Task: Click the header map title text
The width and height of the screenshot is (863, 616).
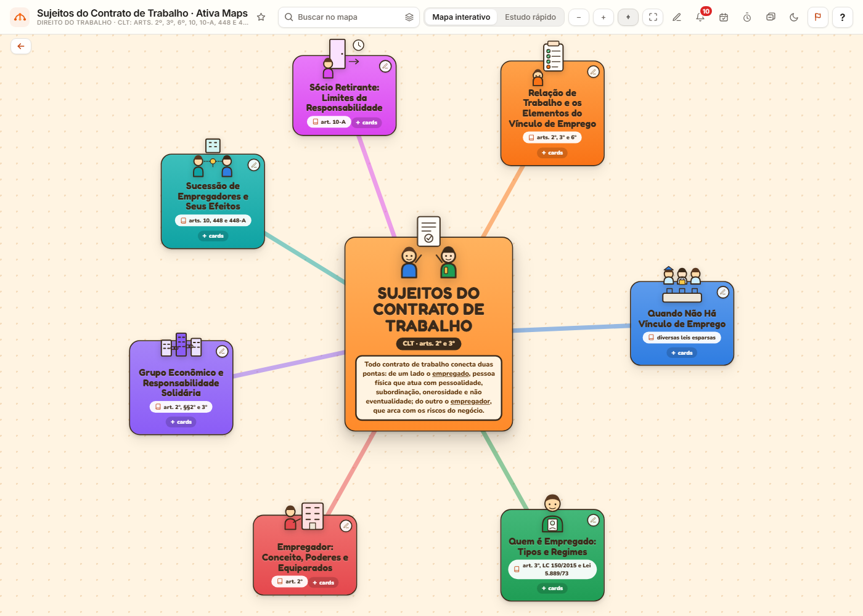Action: pyautogui.click(x=142, y=13)
